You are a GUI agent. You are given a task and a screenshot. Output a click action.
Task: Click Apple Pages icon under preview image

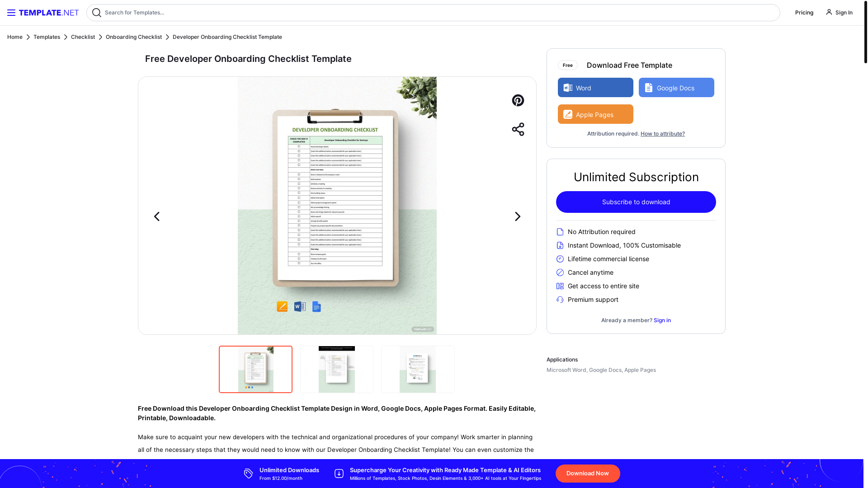[282, 307]
